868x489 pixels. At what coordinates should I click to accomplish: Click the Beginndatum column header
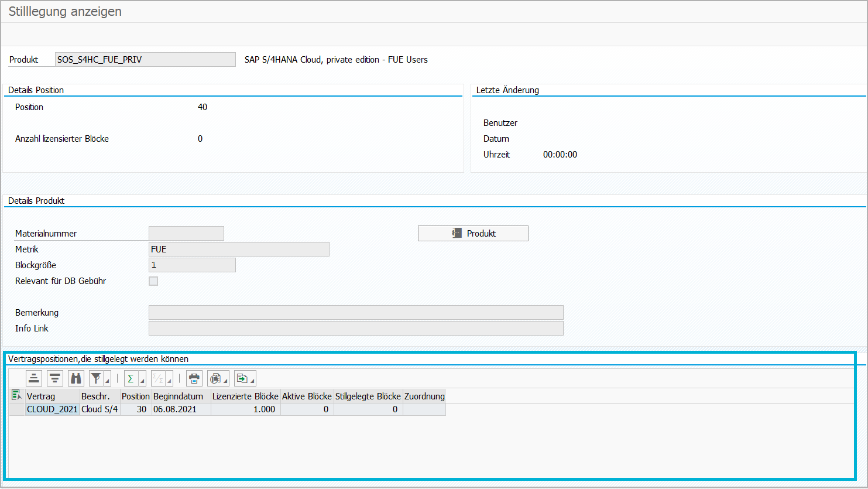(181, 396)
